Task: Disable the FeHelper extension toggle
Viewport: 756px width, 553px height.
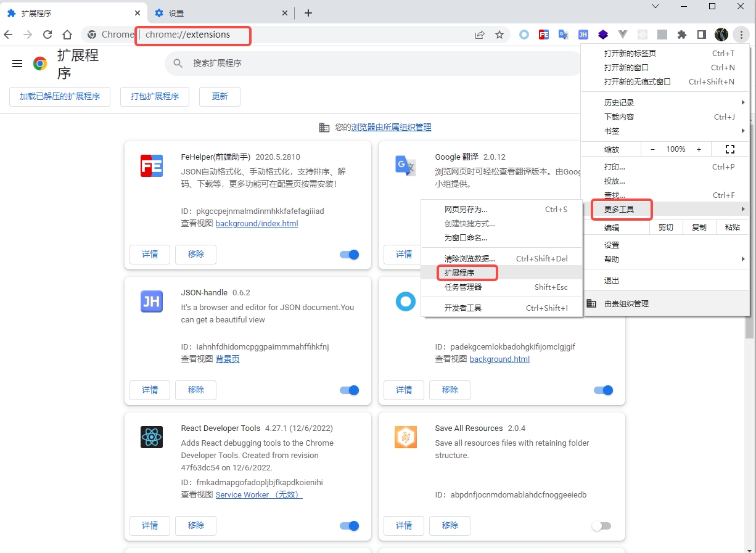Action: (350, 255)
